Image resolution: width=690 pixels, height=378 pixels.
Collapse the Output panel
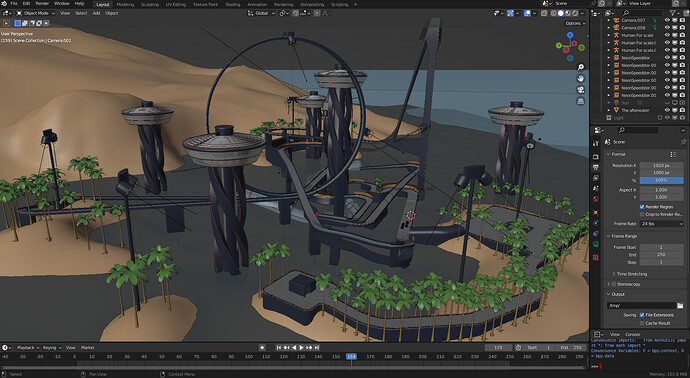[x=609, y=294]
